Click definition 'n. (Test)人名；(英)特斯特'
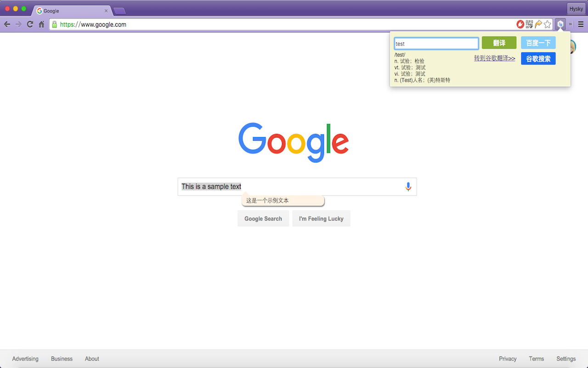 [x=422, y=80]
